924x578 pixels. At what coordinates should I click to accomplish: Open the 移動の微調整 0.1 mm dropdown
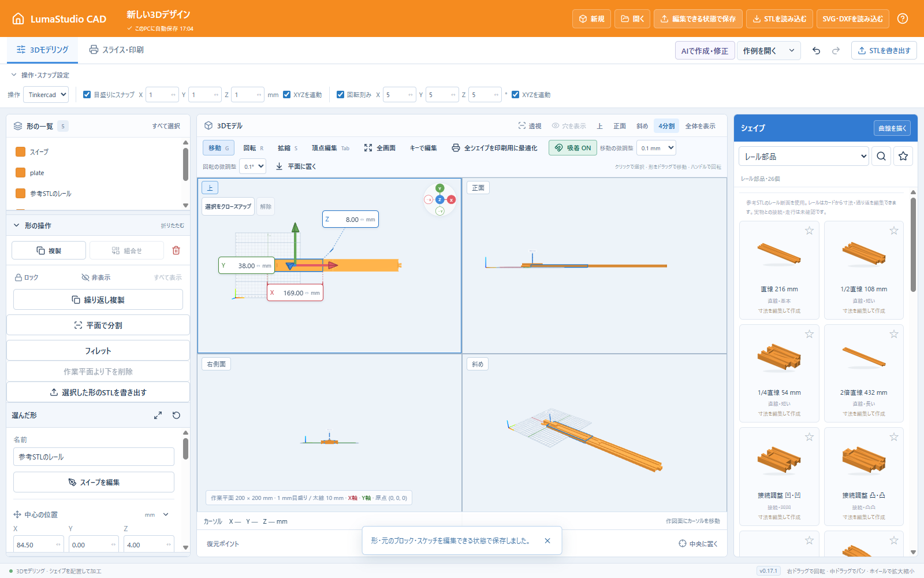(656, 148)
